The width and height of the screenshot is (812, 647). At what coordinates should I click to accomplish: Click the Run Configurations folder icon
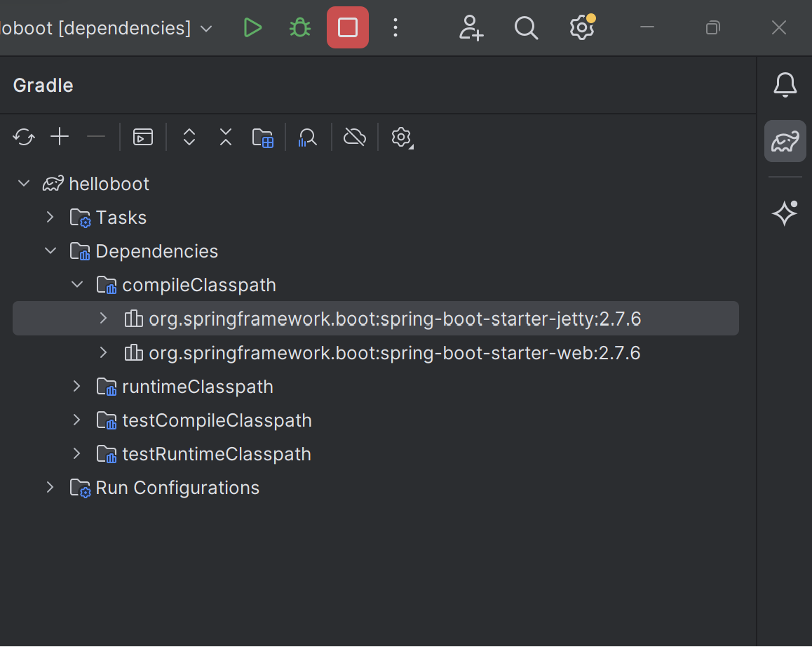pyautogui.click(x=80, y=488)
